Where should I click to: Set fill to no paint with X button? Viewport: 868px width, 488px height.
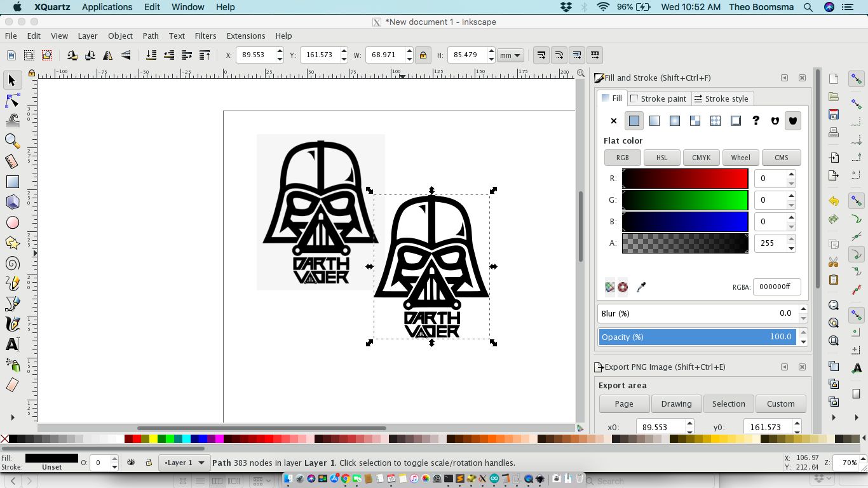pos(613,121)
